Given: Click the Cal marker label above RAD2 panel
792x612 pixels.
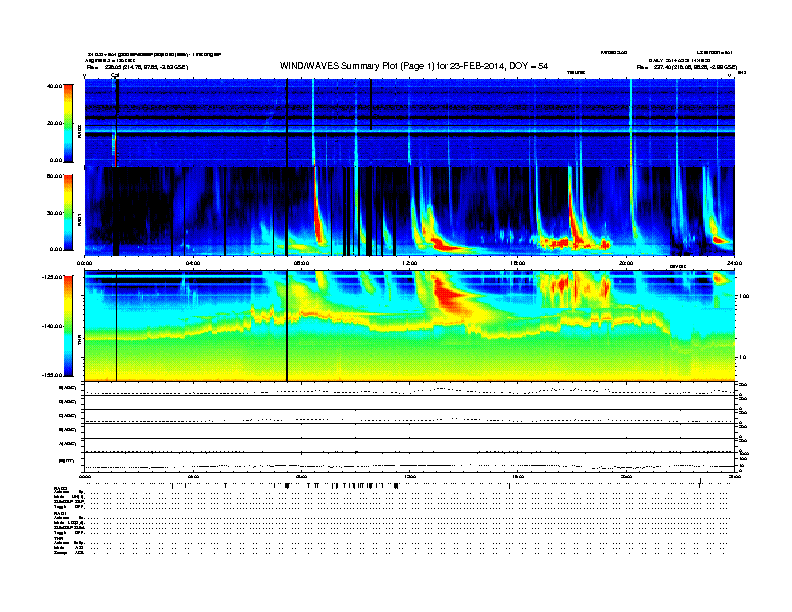Looking at the screenshot, I should (x=115, y=75).
